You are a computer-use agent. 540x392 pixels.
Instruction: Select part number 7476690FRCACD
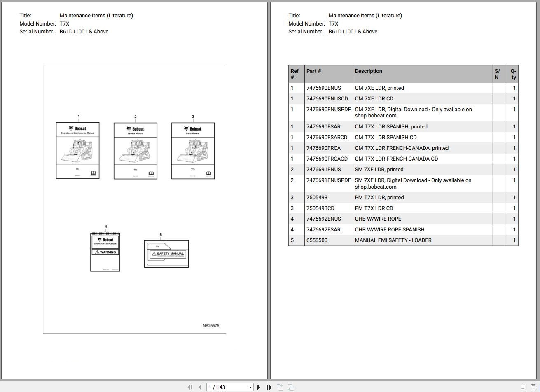click(327, 159)
